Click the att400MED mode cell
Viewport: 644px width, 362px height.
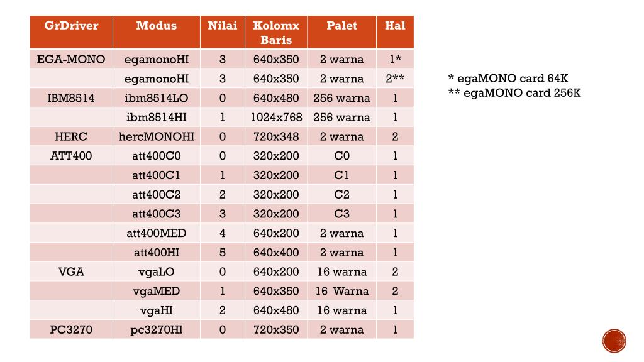[x=157, y=233]
